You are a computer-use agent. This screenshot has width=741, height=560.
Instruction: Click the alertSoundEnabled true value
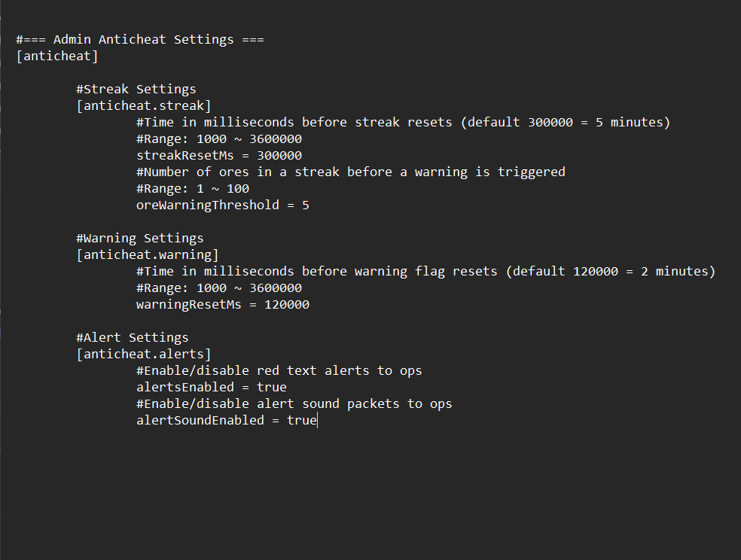coord(302,420)
